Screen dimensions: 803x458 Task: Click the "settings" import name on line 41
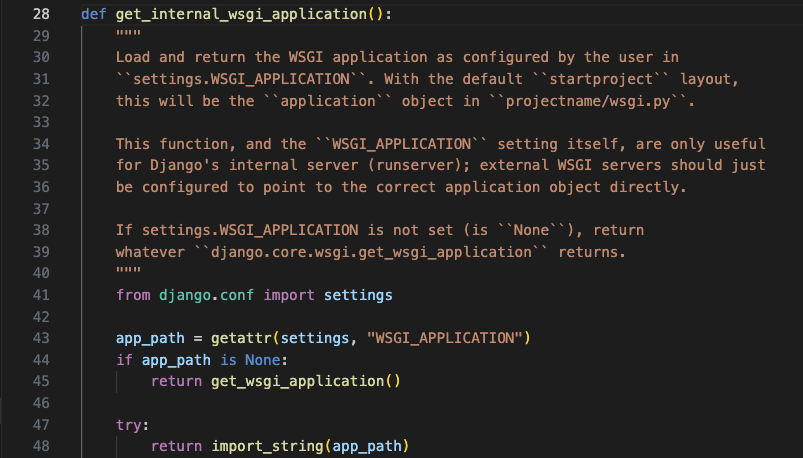tap(358, 295)
